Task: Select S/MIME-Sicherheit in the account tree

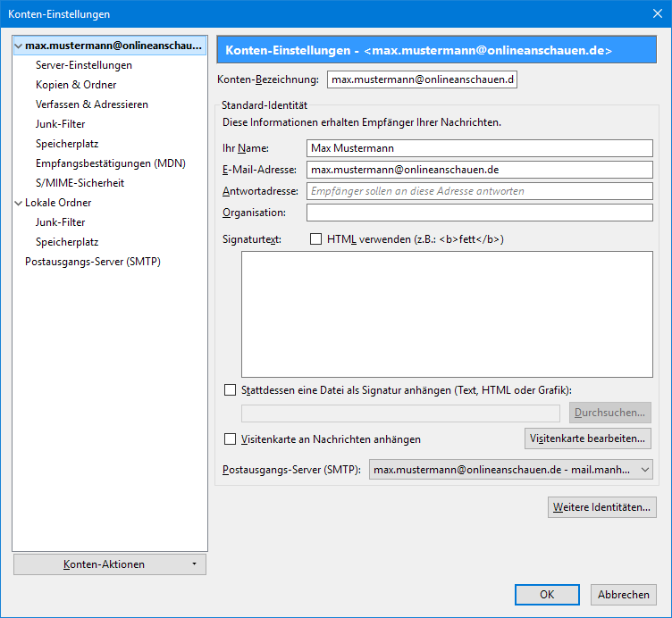Action: [x=80, y=183]
